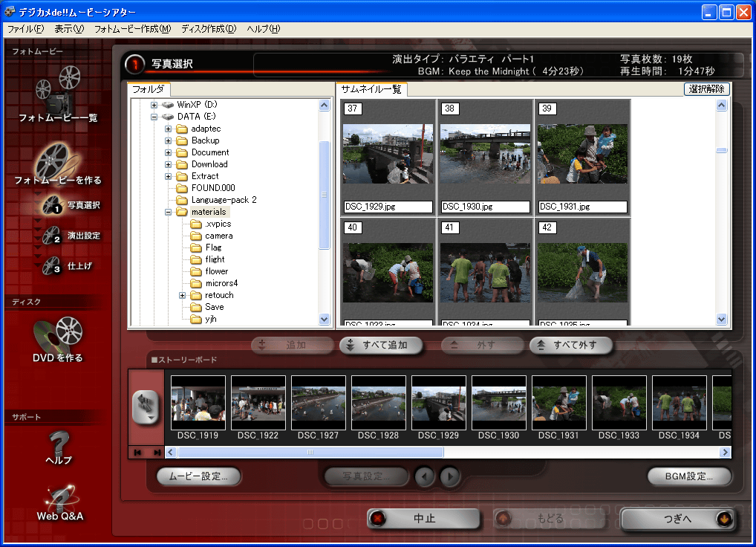Click the next photo round arrow button

click(x=450, y=476)
